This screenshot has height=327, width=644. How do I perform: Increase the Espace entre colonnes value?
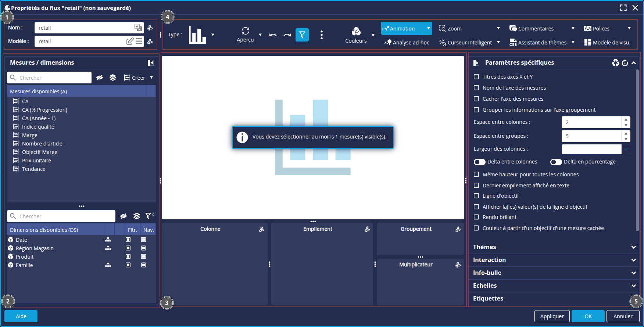[x=626, y=119]
